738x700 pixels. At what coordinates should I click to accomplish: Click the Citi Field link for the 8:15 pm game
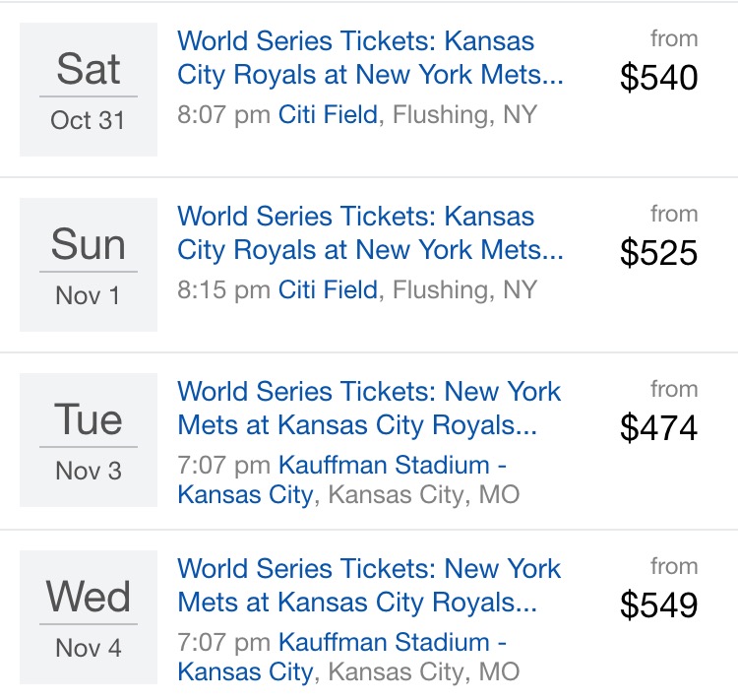[328, 290]
